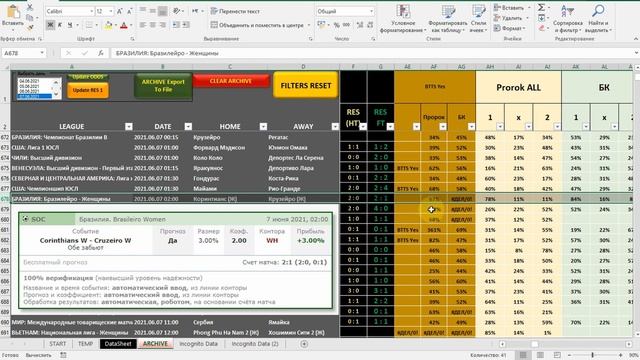This screenshot has height=360, width=640.
Task: Click the text orientation icon
Action: (178, 11)
